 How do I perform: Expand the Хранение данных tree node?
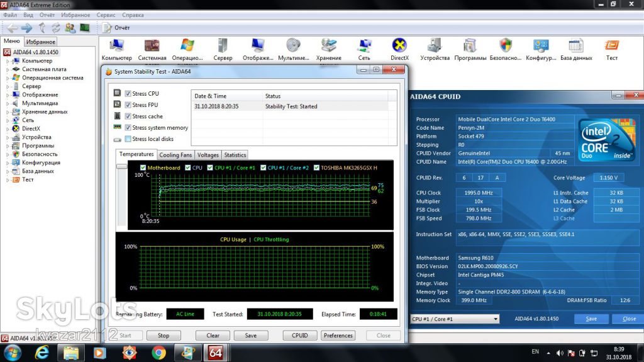point(8,112)
